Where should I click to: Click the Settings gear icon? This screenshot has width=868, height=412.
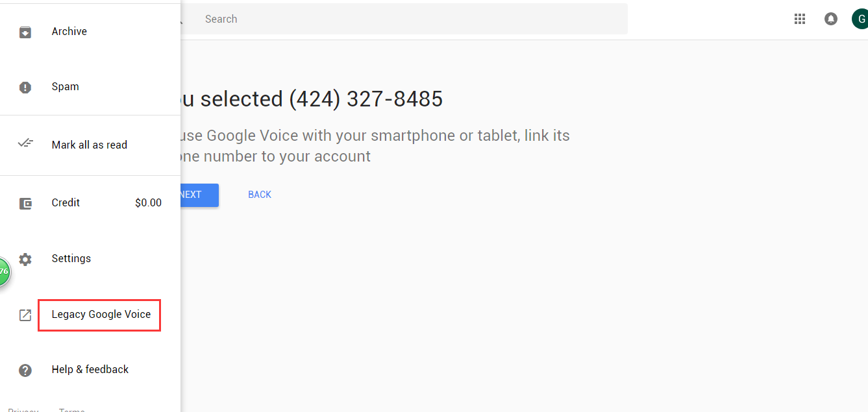25,260
